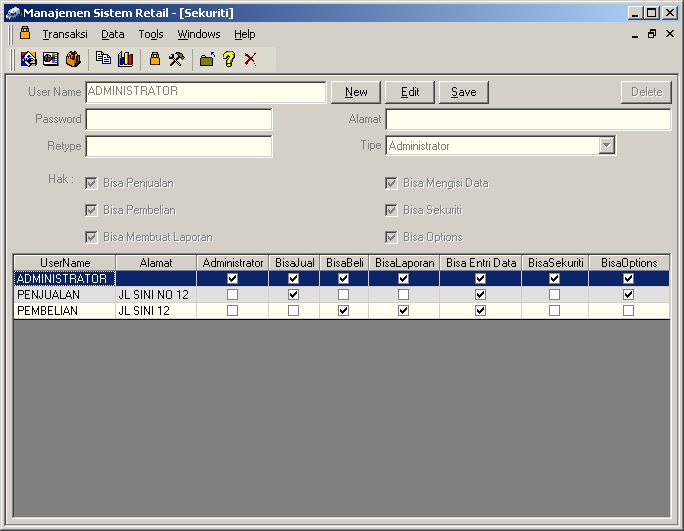Open the Data menu
This screenshot has height=531, width=684.
112,34
